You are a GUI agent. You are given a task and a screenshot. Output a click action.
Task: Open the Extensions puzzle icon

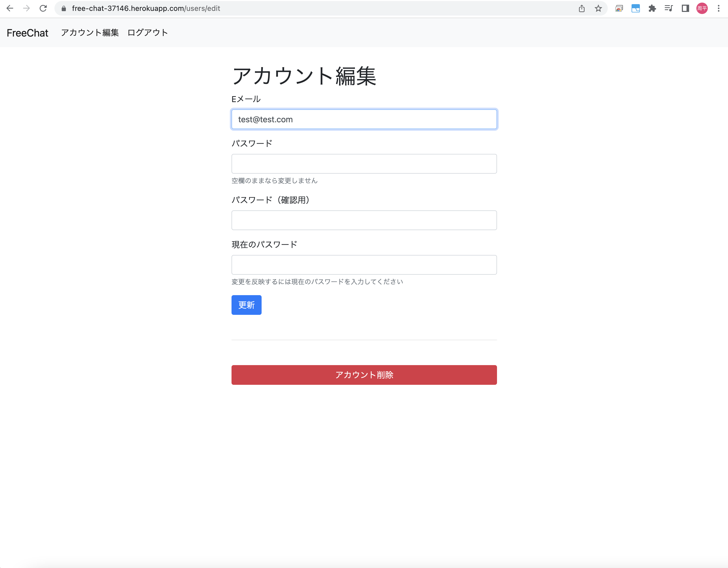(x=653, y=8)
